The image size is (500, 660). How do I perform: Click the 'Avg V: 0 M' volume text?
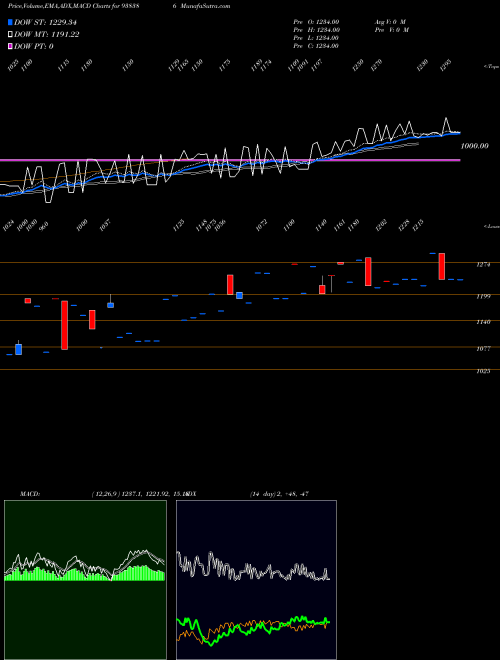point(391,22)
